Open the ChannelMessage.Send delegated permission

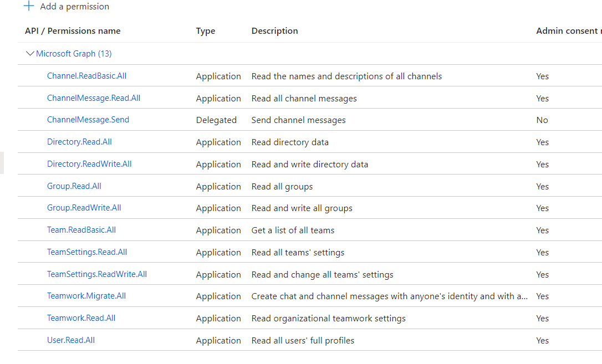[x=88, y=119]
